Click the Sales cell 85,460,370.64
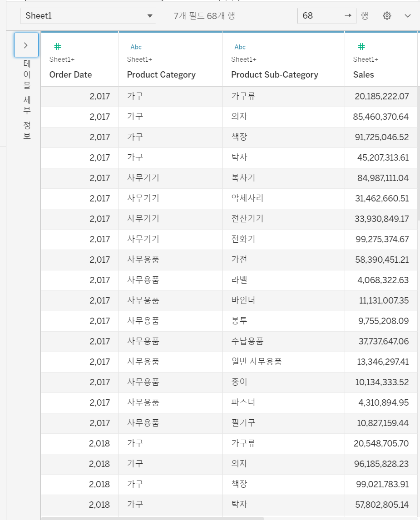Image resolution: width=420 pixels, height=520 pixels. point(381,117)
